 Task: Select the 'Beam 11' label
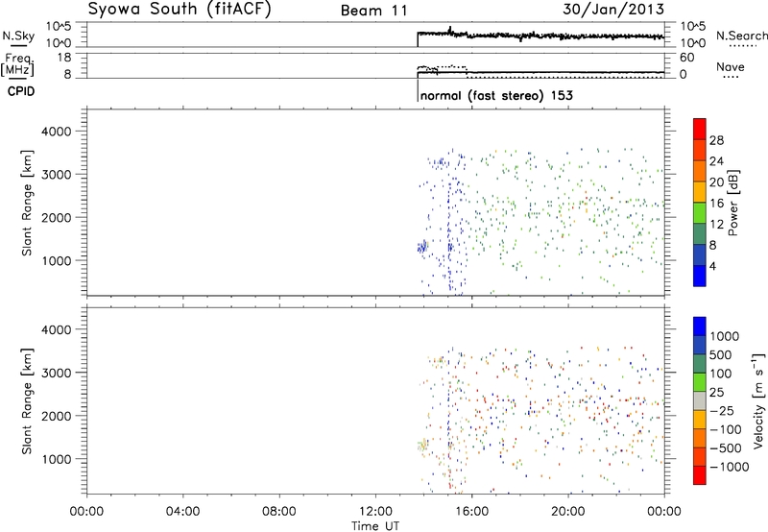pos(374,11)
